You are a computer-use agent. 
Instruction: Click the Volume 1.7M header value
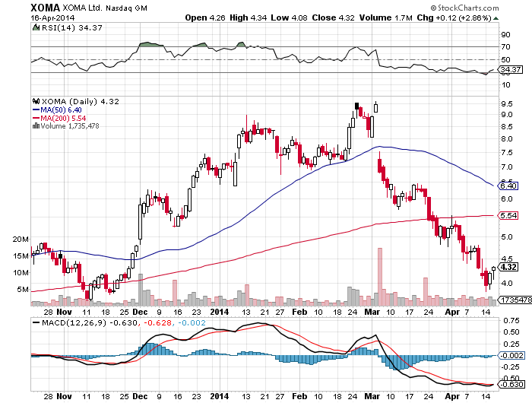pyautogui.click(x=386, y=17)
